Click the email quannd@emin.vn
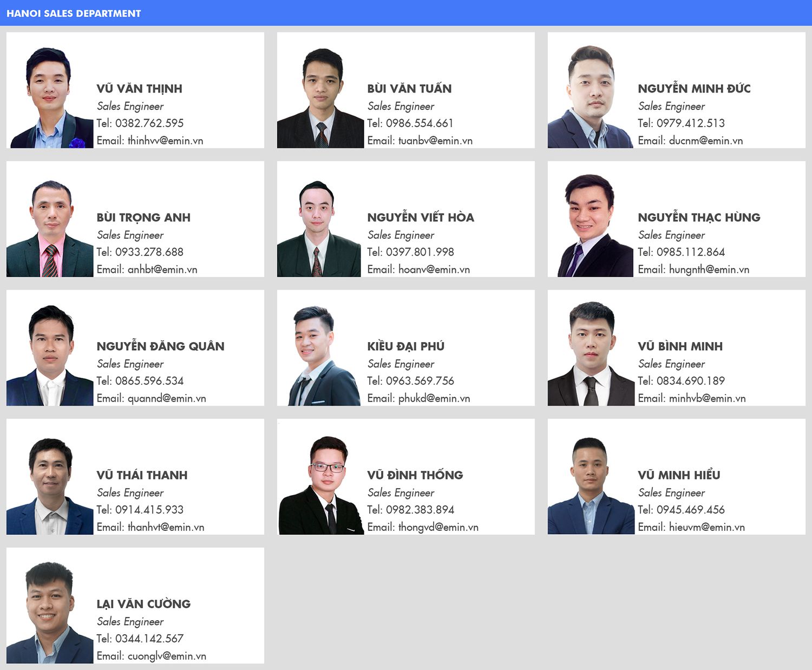The width and height of the screenshot is (812, 670). pos(167,398)
